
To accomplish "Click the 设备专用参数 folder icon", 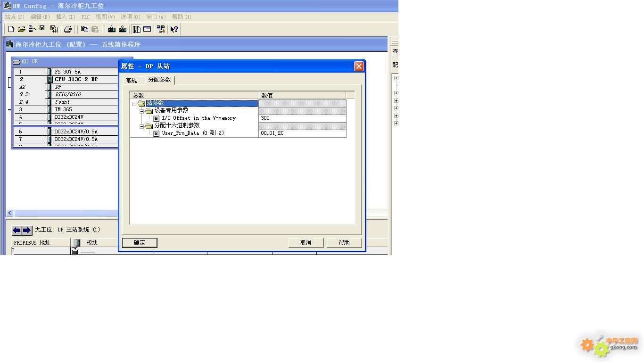I will pos(149,111).
